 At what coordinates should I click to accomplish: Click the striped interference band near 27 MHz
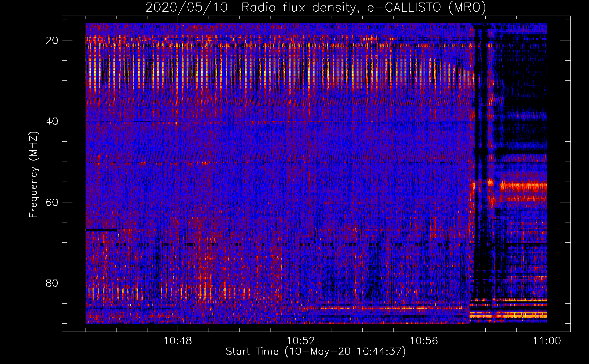[277, 73]
